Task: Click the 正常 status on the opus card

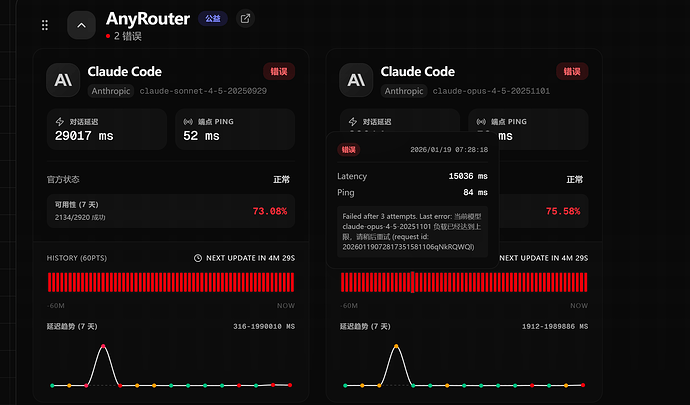Action: [575, 179]
